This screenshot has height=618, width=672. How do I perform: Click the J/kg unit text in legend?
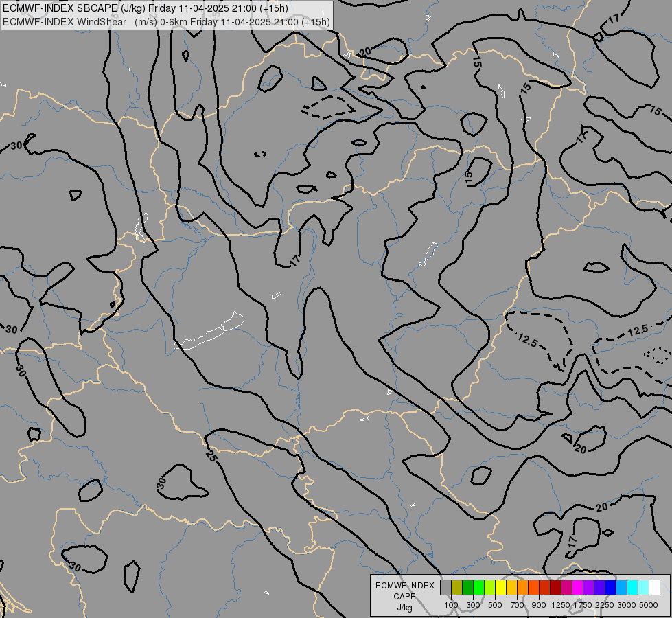(x=404, y=608)
